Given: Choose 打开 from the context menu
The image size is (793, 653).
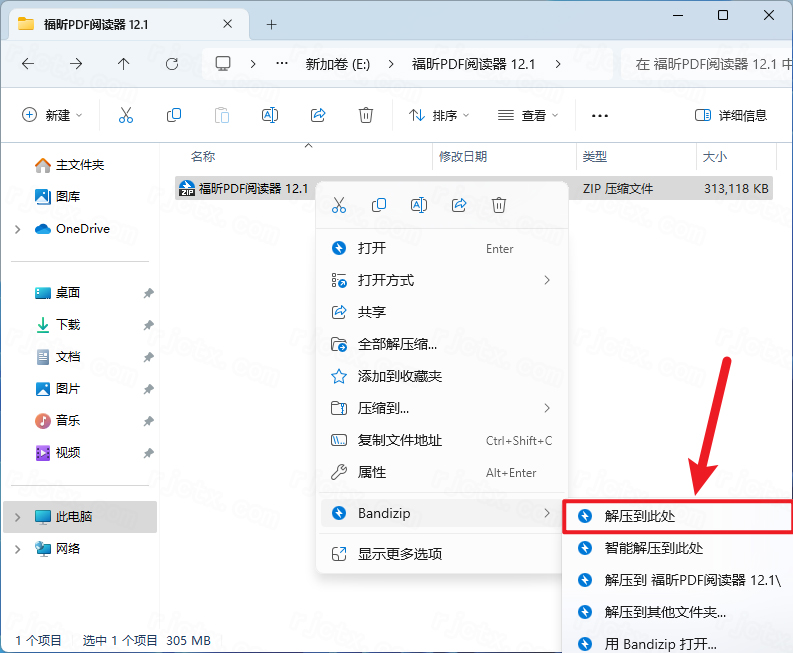Looking at the screenshot, I should click(442, 248).
